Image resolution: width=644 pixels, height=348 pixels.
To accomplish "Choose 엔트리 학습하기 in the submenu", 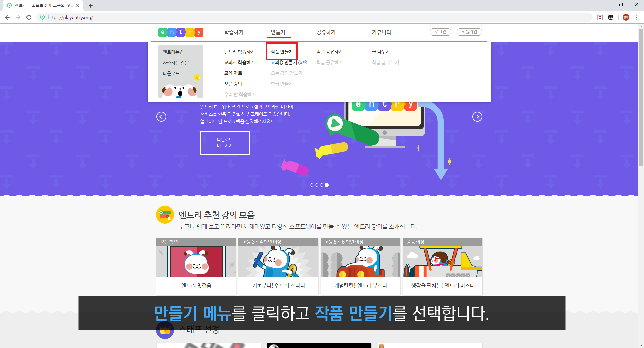I will tap(239, 52).
